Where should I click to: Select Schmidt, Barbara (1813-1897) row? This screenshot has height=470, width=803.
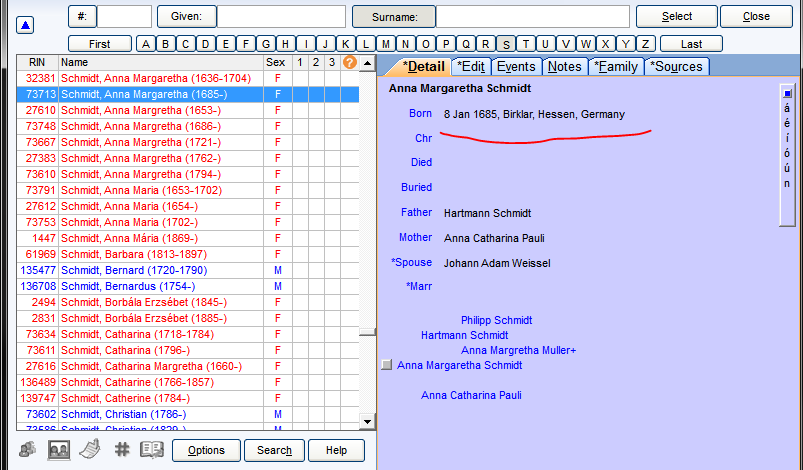[x=188, y=254]
